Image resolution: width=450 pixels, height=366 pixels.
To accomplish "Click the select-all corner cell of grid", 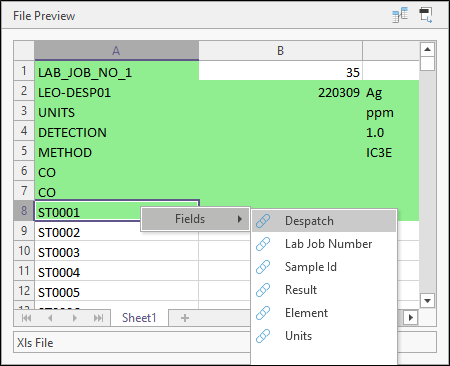I will (x=24, y=51).
